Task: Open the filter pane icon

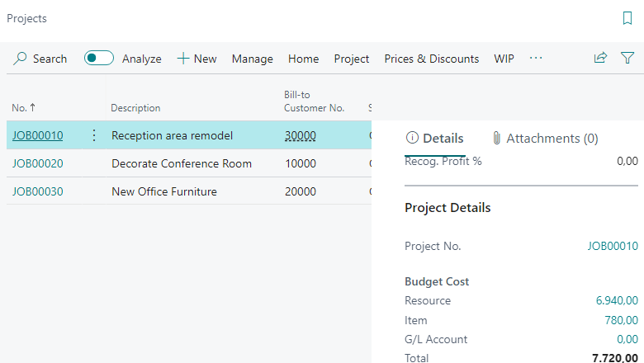Action: coord(627,58)
